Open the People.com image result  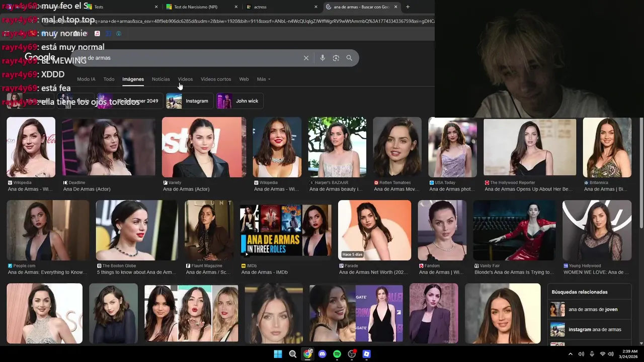(48, 230)
